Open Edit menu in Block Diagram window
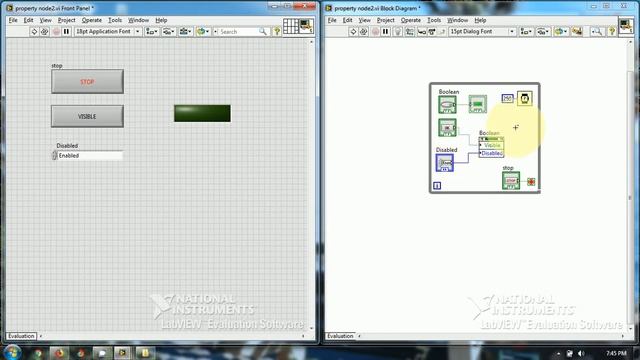This screenshot has height=360, width=640. [347, 20]
